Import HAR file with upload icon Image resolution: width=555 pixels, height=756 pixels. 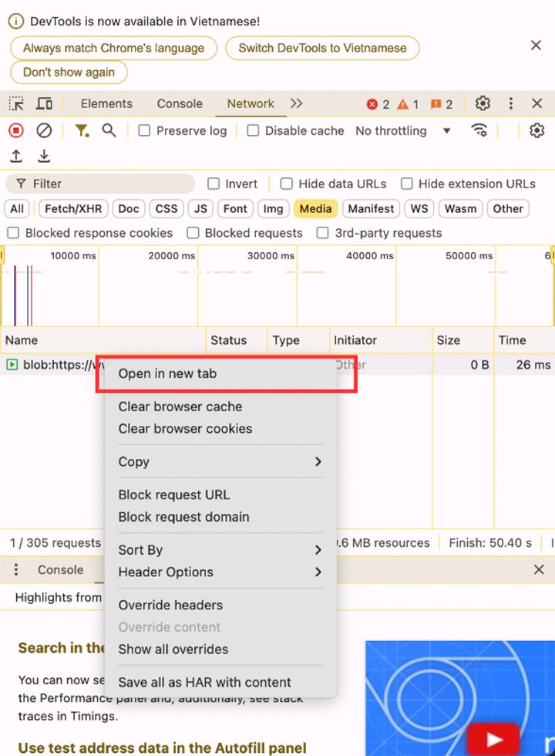pos(16,156)
